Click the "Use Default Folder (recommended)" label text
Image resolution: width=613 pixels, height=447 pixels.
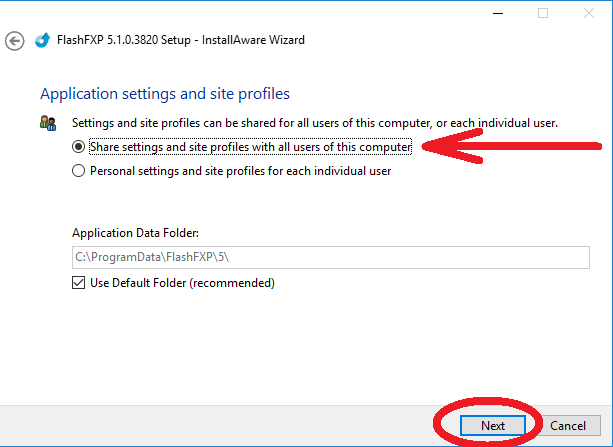pyautogui.click(x=182, y=283)
